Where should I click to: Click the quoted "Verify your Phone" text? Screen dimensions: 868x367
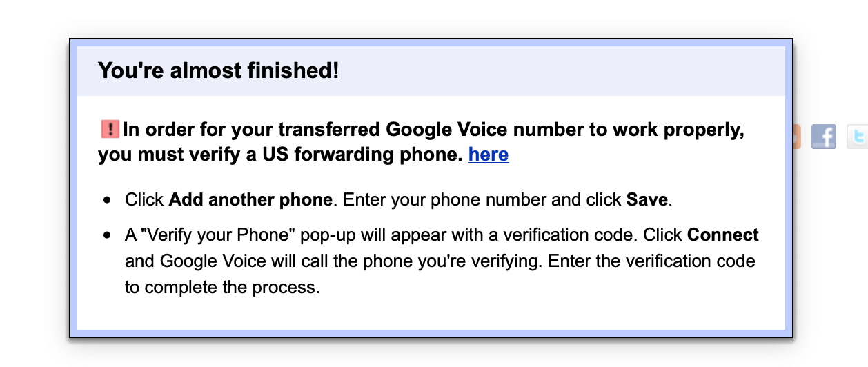coord(219,235)
